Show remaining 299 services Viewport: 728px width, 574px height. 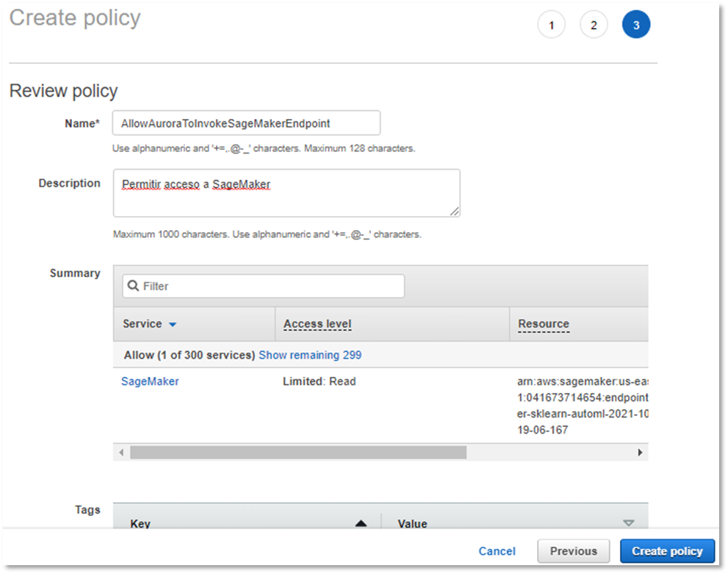310,355
